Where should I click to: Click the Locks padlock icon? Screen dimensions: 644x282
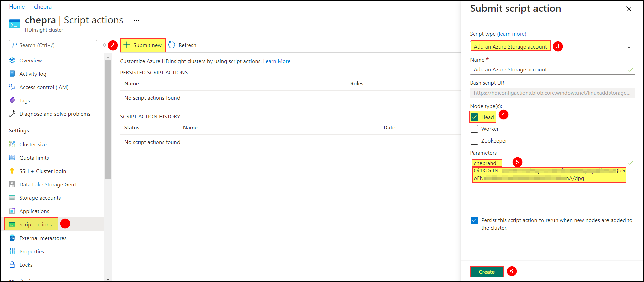[x=12, y=265]
